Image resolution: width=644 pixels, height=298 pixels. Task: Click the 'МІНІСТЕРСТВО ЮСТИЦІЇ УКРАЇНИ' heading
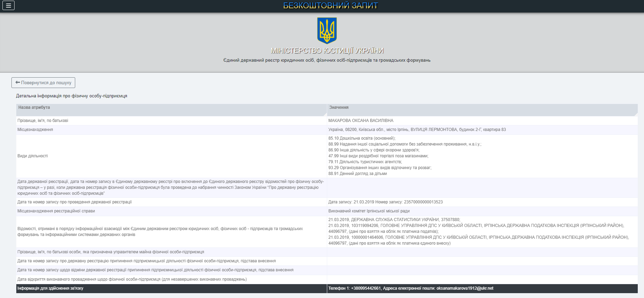pos(327,51)
